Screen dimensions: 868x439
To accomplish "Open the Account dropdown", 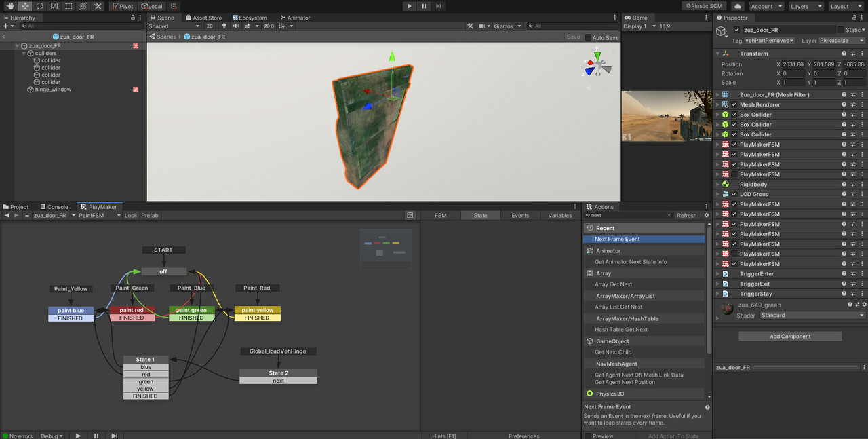I will click(x=766, y=6).
